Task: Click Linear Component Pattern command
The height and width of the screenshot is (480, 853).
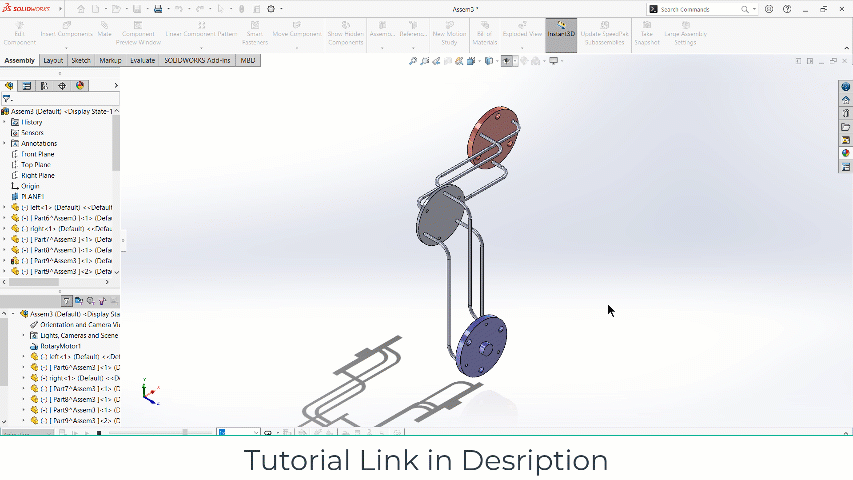Action: click(201, 30)
